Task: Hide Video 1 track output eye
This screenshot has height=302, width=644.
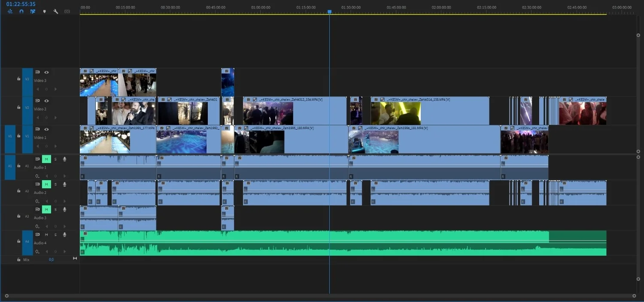Action: [x=46, y=130]
